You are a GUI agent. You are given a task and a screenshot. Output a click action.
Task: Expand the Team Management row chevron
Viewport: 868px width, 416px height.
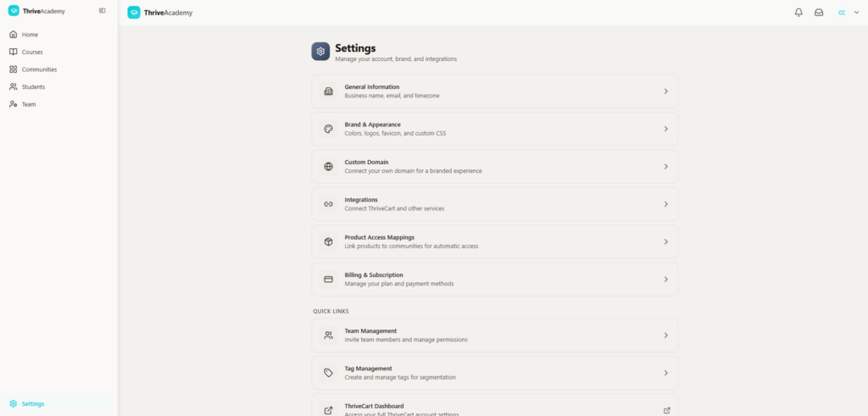point(665,336)
